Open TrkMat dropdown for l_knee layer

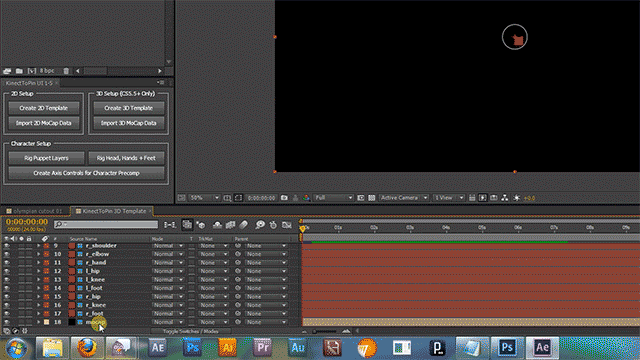(x=213, y=280)
